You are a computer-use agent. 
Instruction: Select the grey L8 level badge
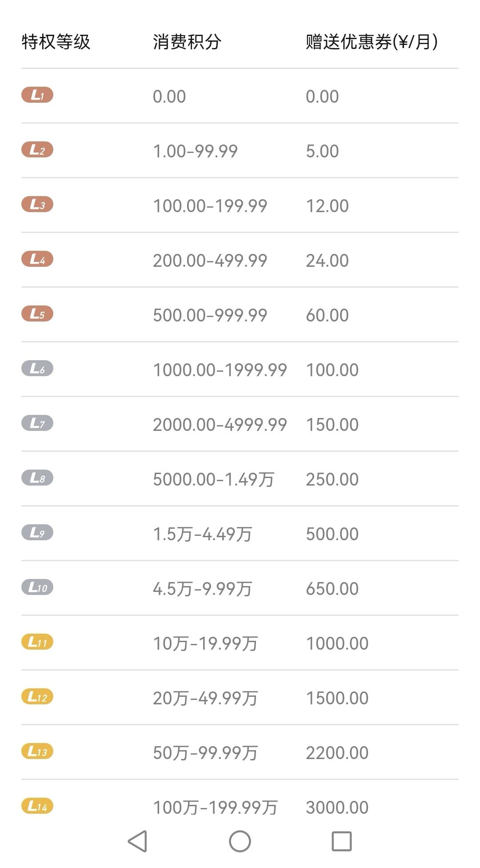click(x=37, y=478)
